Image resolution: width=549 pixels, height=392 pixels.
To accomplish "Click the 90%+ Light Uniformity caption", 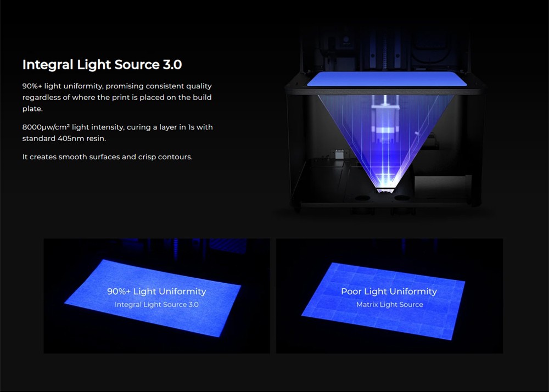I will click(156, 291).
